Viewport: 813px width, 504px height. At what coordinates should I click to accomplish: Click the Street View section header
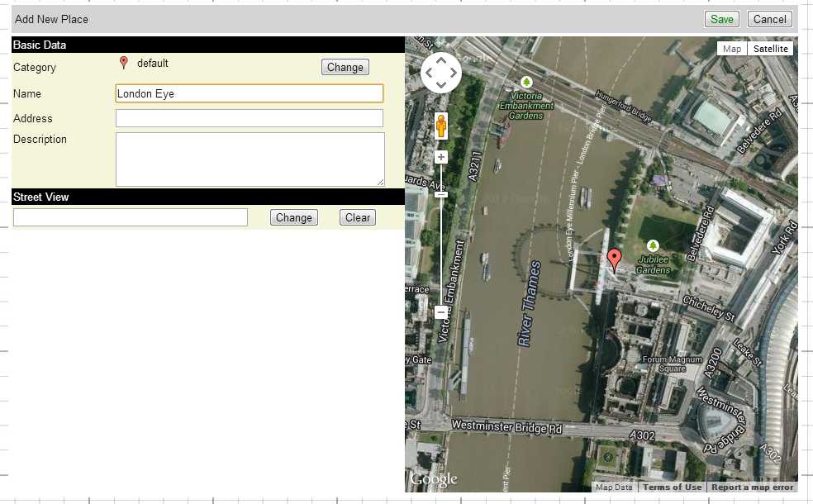tap(208, 197)
